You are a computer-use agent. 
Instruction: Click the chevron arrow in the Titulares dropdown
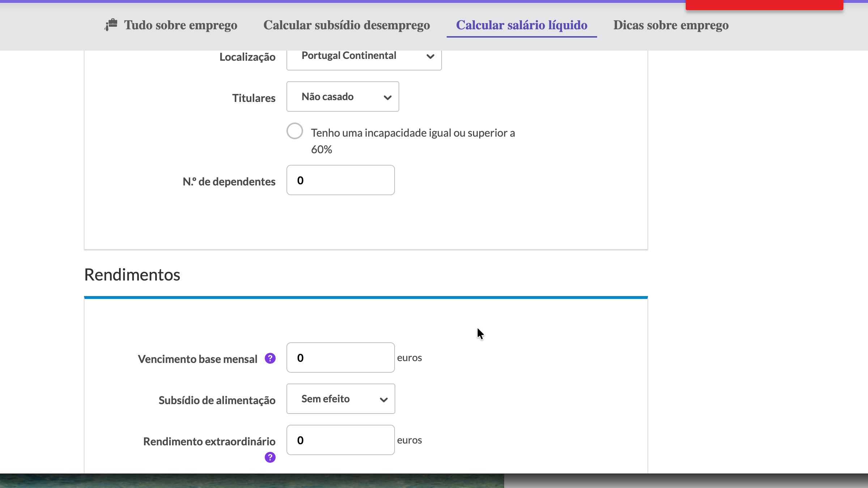[x=387, y=98]
